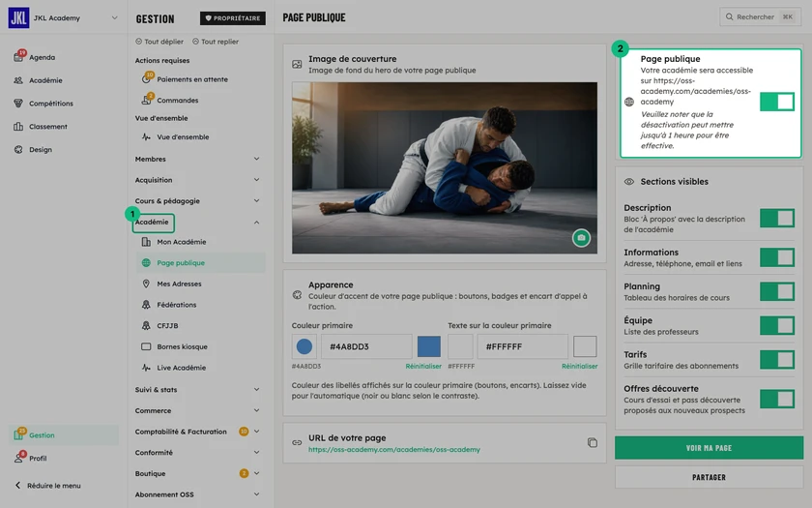Open the Agenda calendar icon
Viewport: 812px width, 508px height.
pyautogui.click(x=18, y=57)
